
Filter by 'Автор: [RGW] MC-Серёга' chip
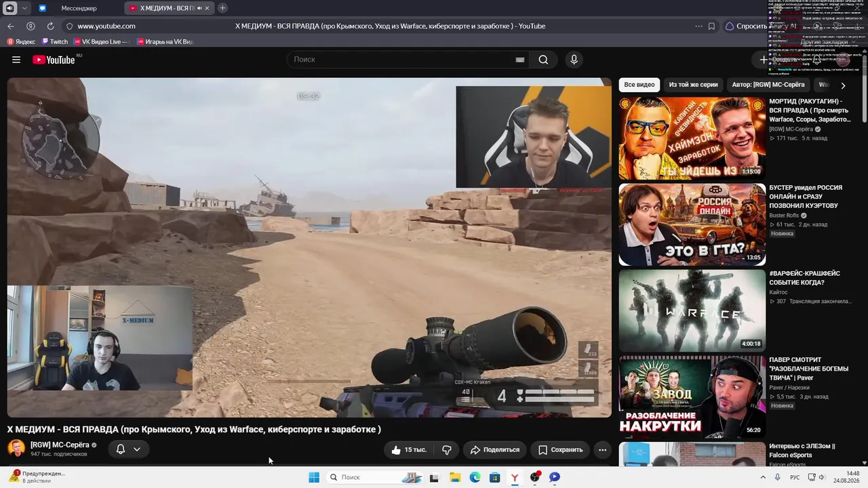pyautogui.click(x=768, y=85)
